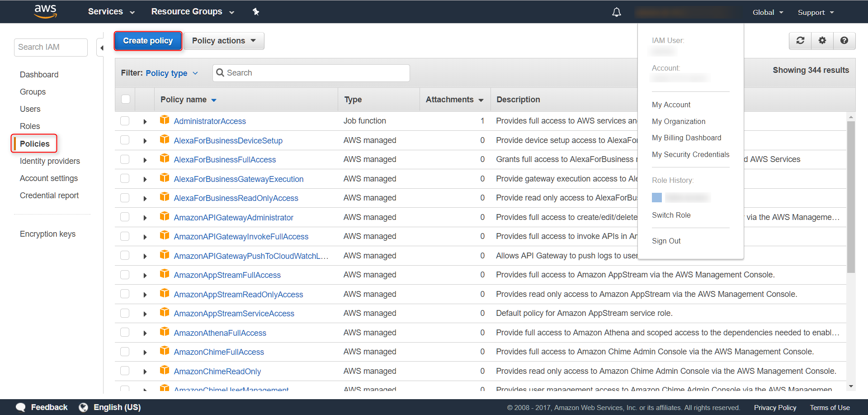Screen dimensions: 868x415
Task: Click the AlexaForBusinessFullAccess policy icon
Action: (x=165, y=158)
